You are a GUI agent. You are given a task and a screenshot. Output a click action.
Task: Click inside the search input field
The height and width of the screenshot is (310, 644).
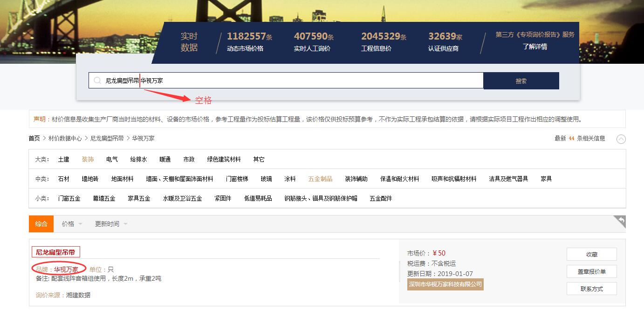(x=286, y=81)
